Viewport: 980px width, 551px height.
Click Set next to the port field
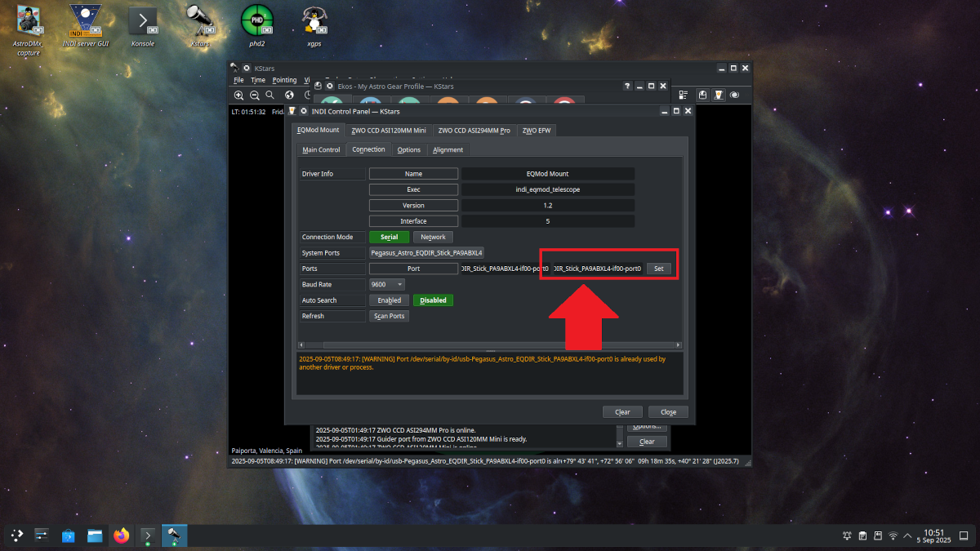(658, 269)
